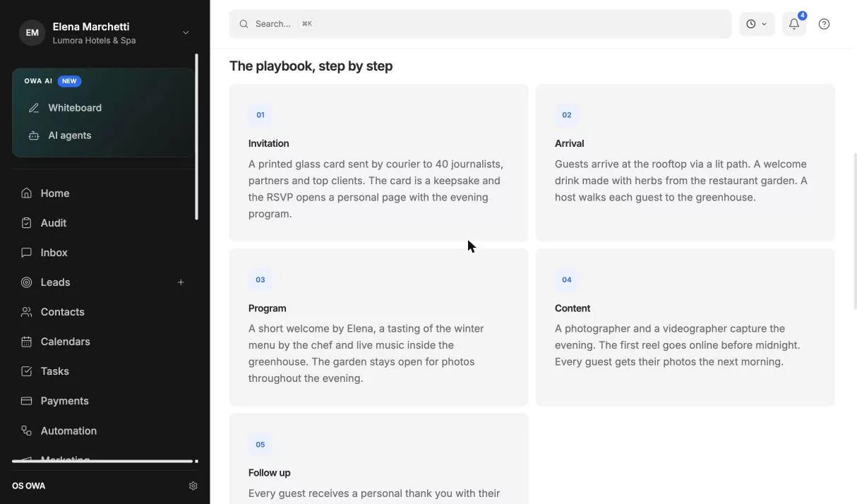
Task: Click step badge 03
Action: point(260,280)
